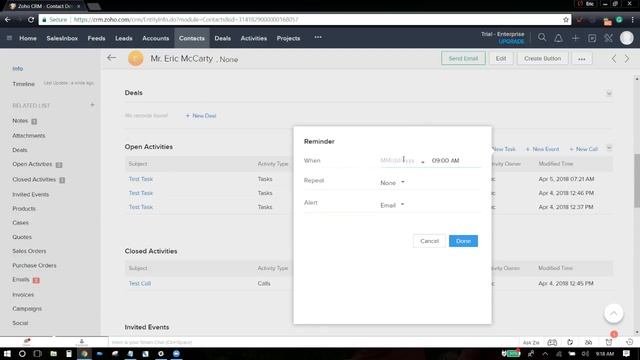640x360 pixels.
Task: Open the recent items clock icon
Action: 629,342
